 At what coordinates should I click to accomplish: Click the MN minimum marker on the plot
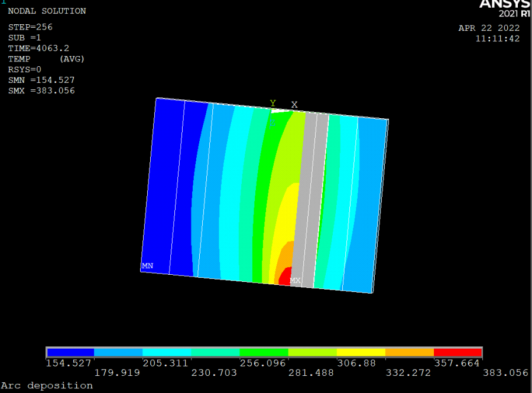pos(147,266)
